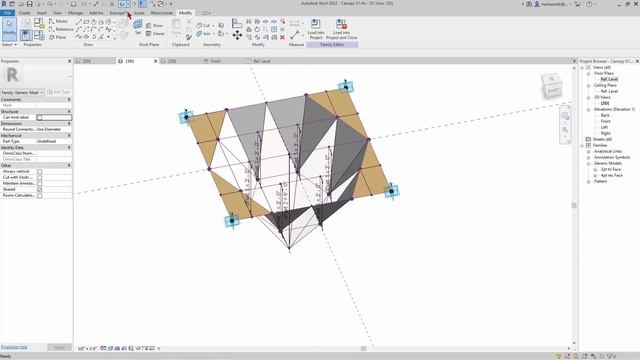Select Sheets (all) in browser
The width and height of the screenshot is (640, 360).
[602, 140]
